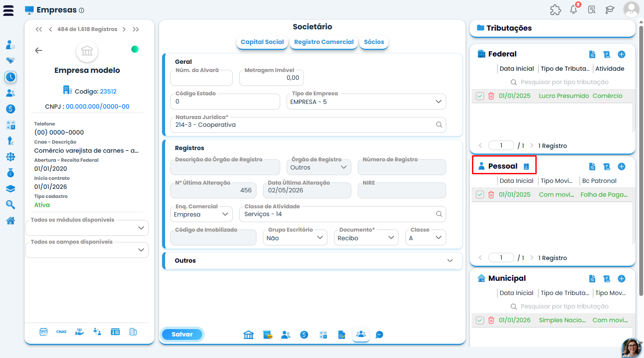Go to the home icon in left sidebar
The height and width of the screenshot is (358, 644).
pyautogui.click(x=11, y=221)
